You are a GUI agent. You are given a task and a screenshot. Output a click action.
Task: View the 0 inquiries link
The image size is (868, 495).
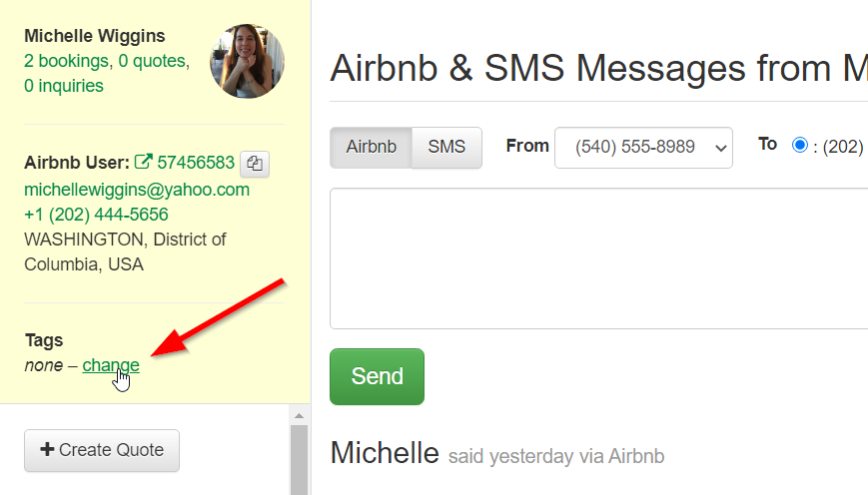[64, 86]
